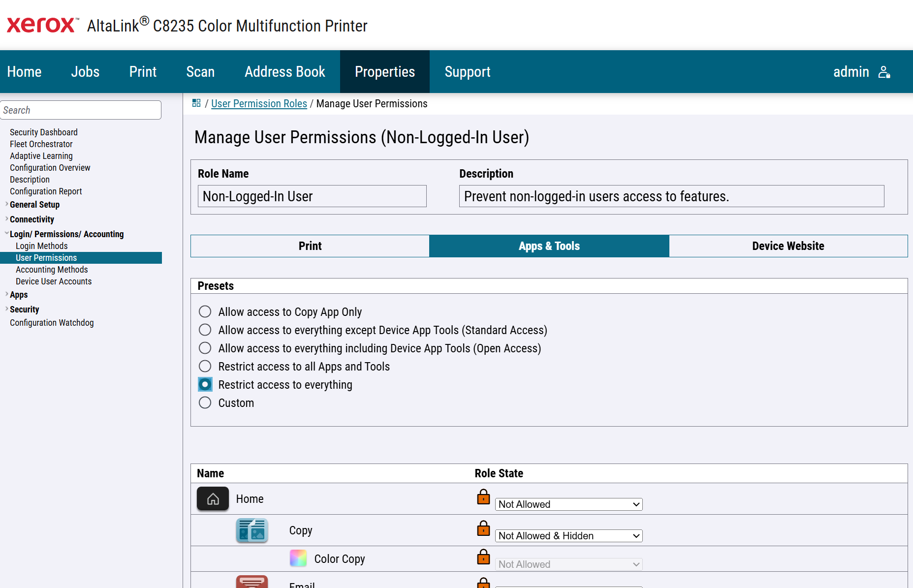
Task: Click the Copy app icon
Action: (x=252, y=530)
